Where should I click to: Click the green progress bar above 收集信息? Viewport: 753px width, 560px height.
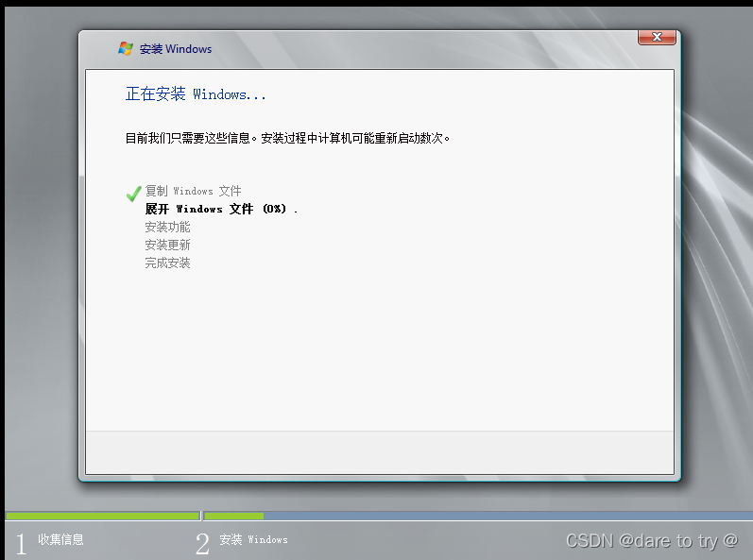point(103,516)
